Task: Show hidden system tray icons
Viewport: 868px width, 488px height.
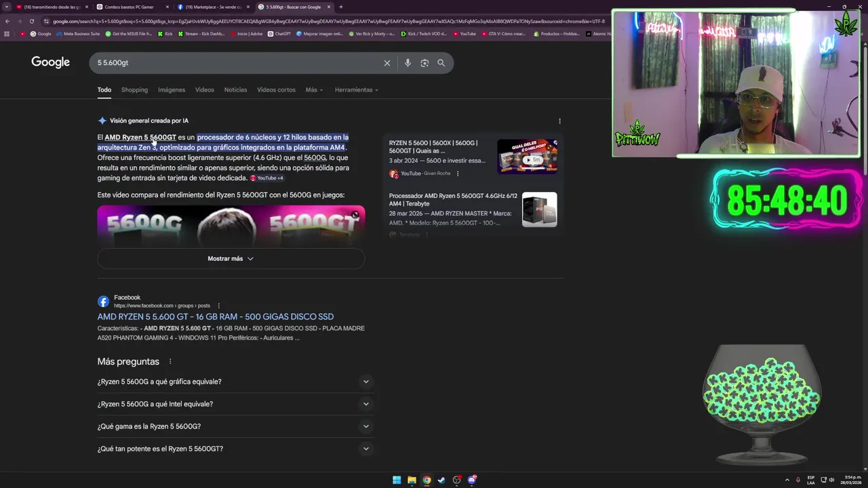Action: coord(787,480)
